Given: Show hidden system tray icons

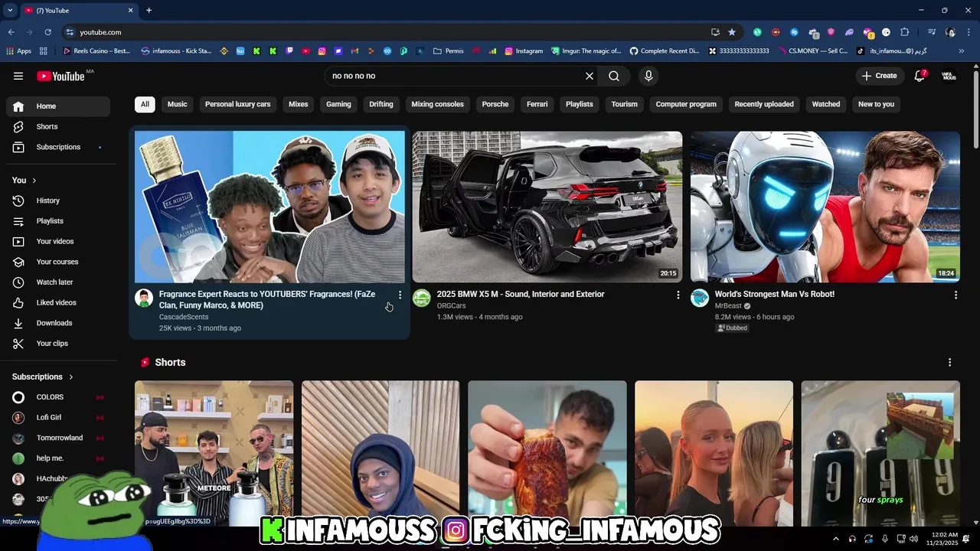Looking at the screenshot, I should [835, 539].
